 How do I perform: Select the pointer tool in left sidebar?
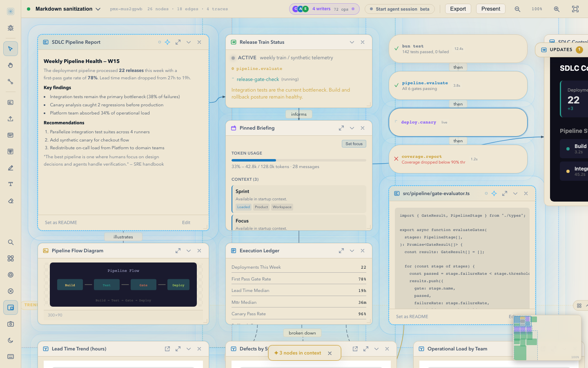pos(11,49)
